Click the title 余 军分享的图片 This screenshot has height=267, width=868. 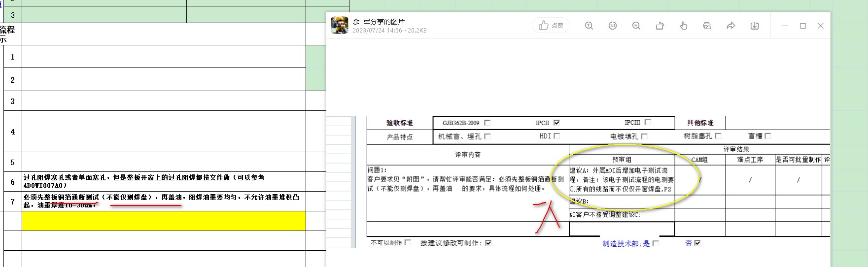click(379, 22)
